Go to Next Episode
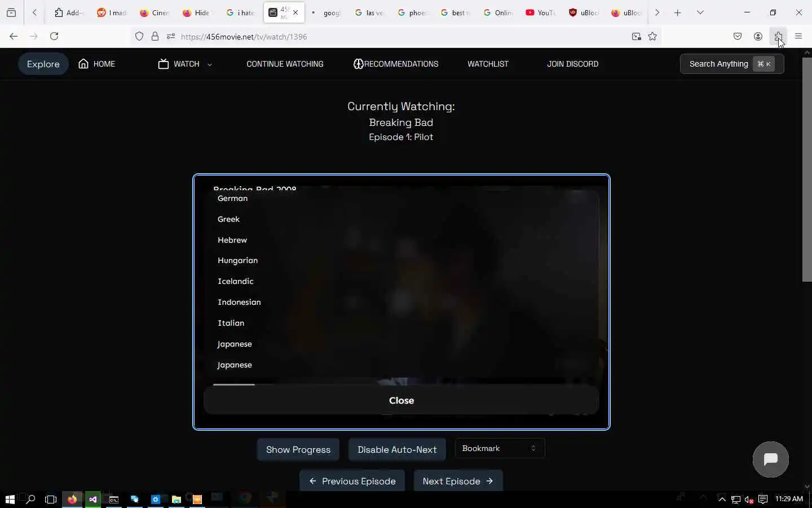Screen dimensions: 812x508 coord(458,481)
